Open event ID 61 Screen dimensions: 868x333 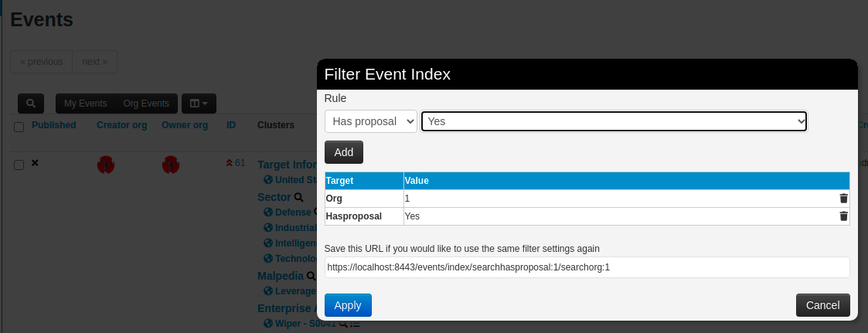coord(240,162)
